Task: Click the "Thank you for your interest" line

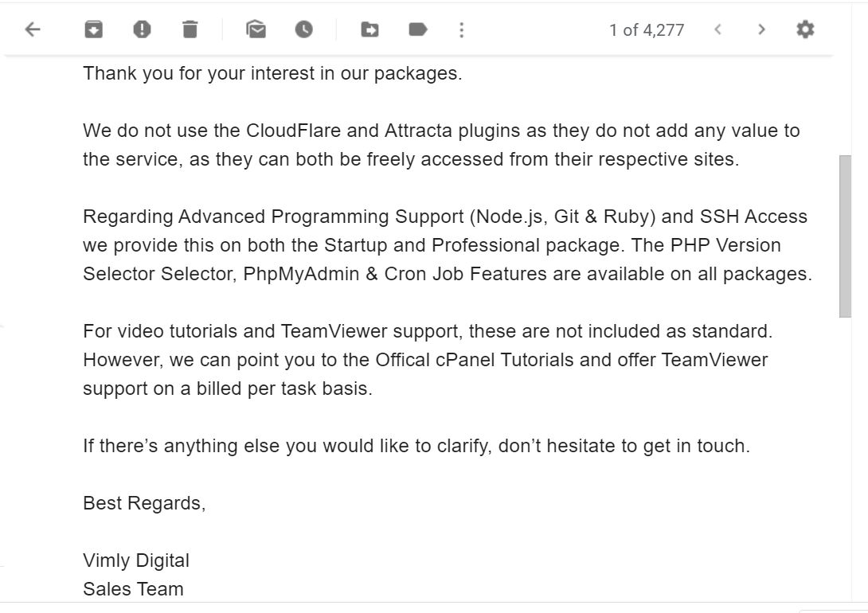Action: tap(272, 73)
